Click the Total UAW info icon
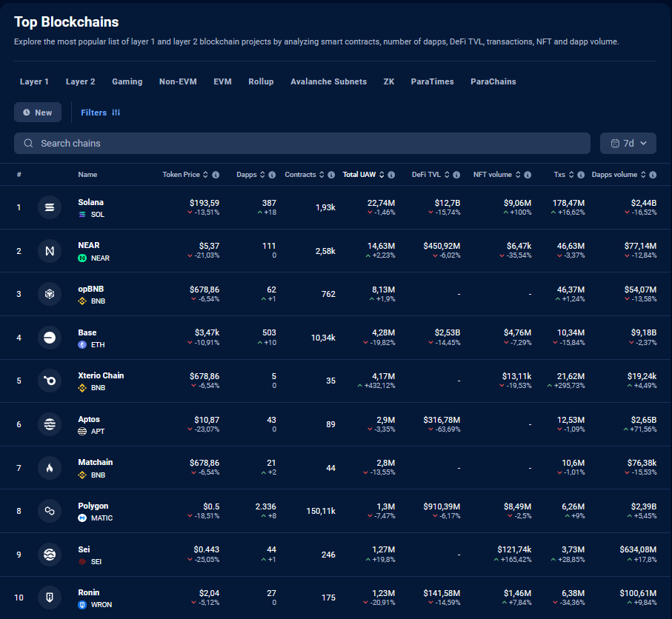672x619 pixels. coord(391,175)
